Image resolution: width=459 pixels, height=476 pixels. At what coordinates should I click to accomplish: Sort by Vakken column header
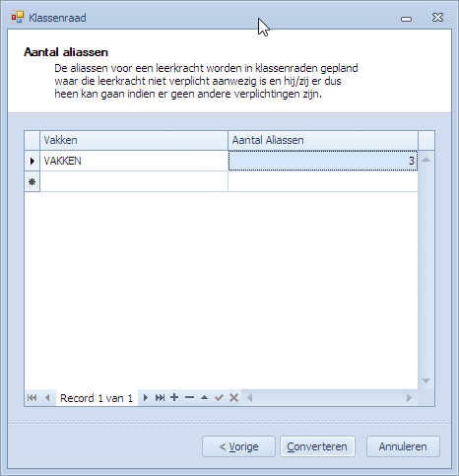[134, 140]
